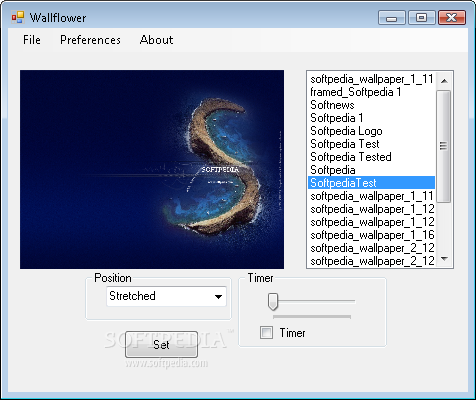Click the list scrollbar up arrow
The width and height of the screenshot is (476, 400).
pos(444,81)
